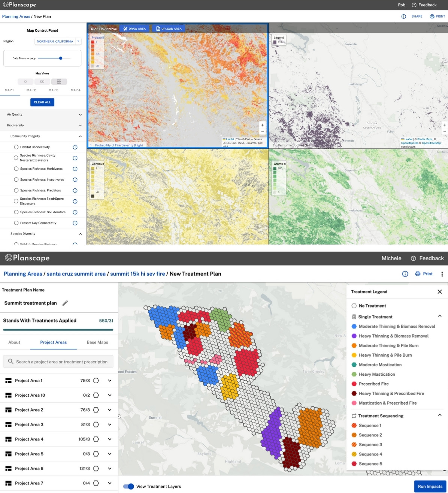This screenshot has height=493, width=448.
Task: Select Species Richness: Predators radio button
Action: coord(16,191)
